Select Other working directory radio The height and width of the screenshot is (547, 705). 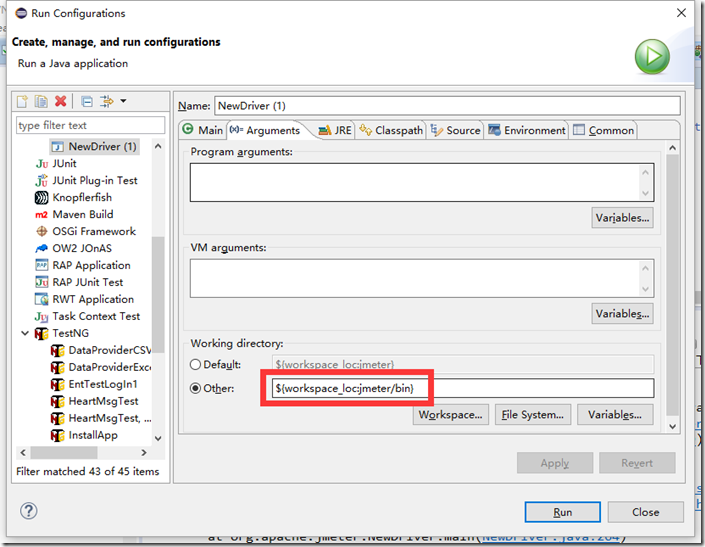click(x=195, y=388)
